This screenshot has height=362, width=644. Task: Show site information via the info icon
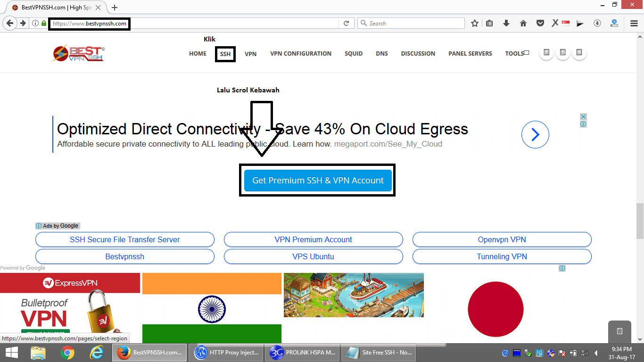(35, 23)
